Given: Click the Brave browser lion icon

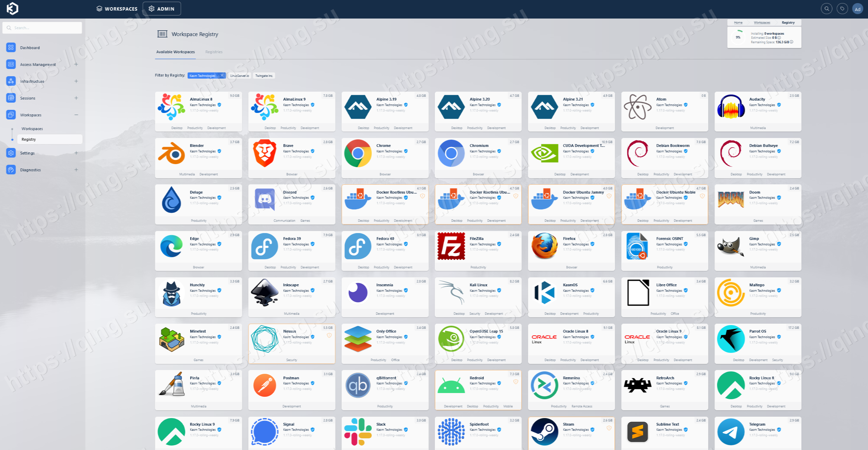Looking at the screenshot, I should 264,153.
